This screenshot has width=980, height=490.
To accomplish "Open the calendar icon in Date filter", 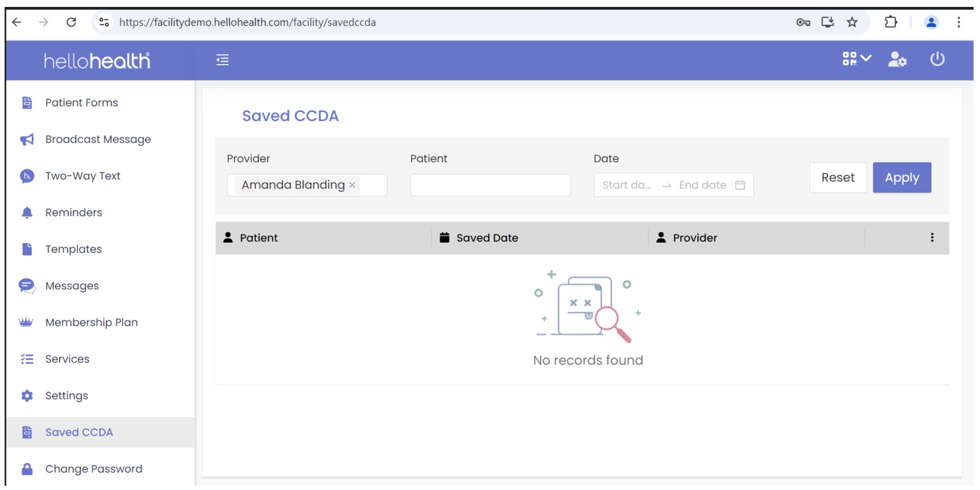I will tap(740, 185).
